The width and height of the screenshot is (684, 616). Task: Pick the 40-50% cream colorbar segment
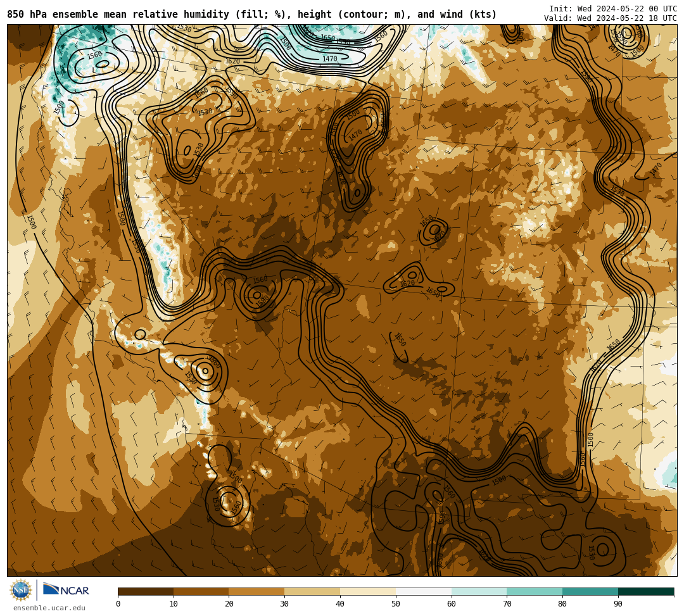(368, 591)
